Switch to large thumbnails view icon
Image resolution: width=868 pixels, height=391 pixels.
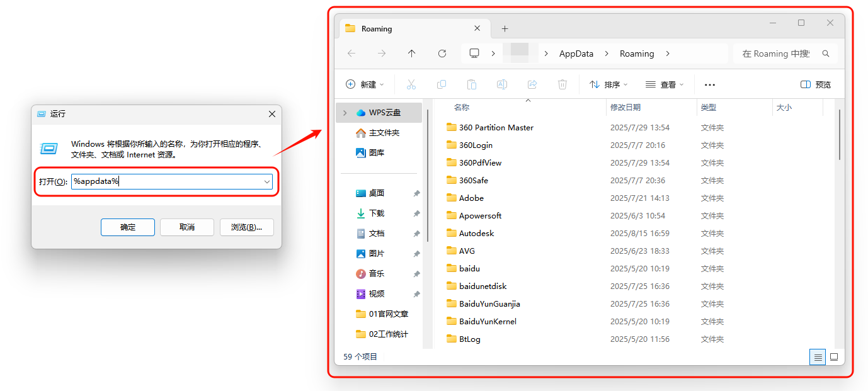[x=834, y=357]
